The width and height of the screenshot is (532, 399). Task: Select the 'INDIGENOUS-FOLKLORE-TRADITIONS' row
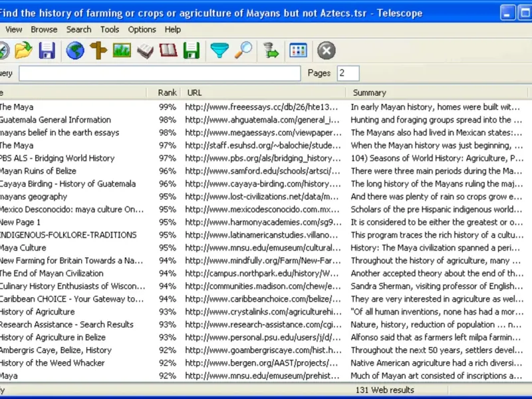pos(266,235)
